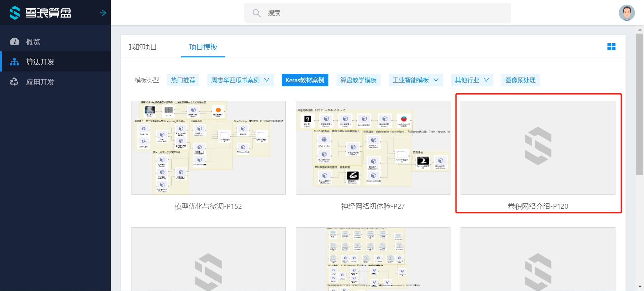Click the 应用开发 recycle icon
This screenshot has width=644, height=291.
(x=14, y=82)
